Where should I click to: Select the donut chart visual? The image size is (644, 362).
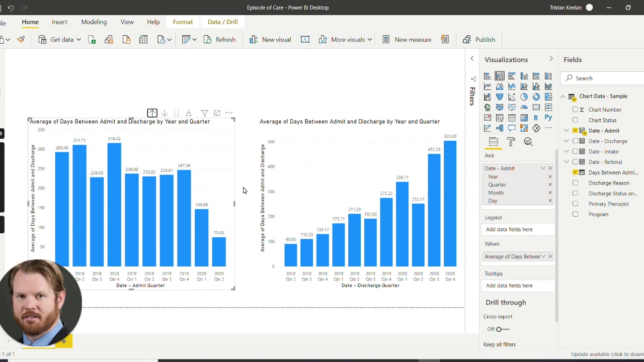pyautogui.click(x=536, y=97)
